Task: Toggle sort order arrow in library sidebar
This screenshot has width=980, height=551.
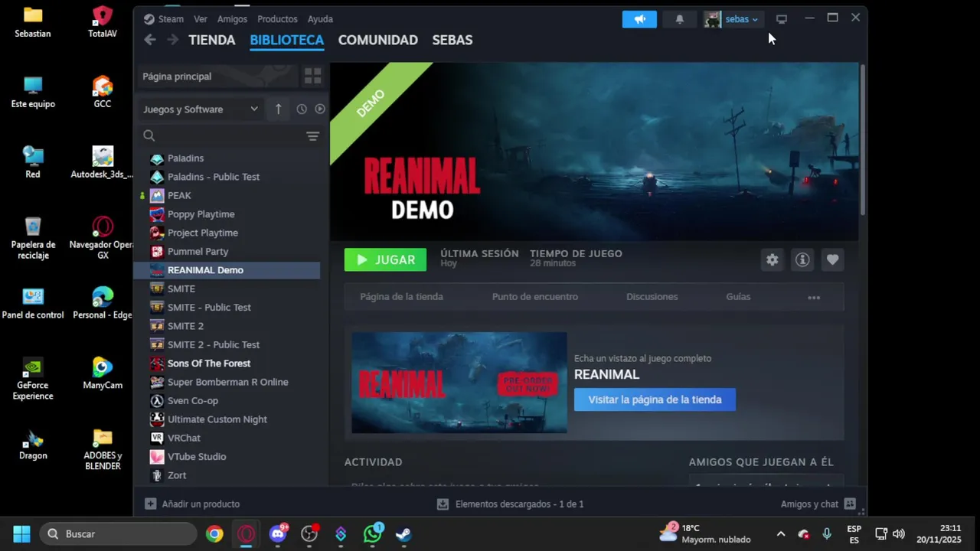Action: pyautogui.click(x=278, y=109)
